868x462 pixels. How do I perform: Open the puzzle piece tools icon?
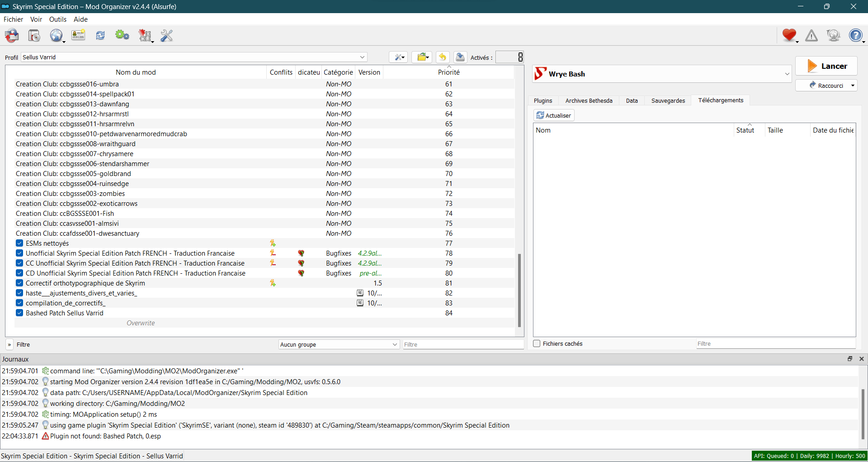tap(145, 35)
